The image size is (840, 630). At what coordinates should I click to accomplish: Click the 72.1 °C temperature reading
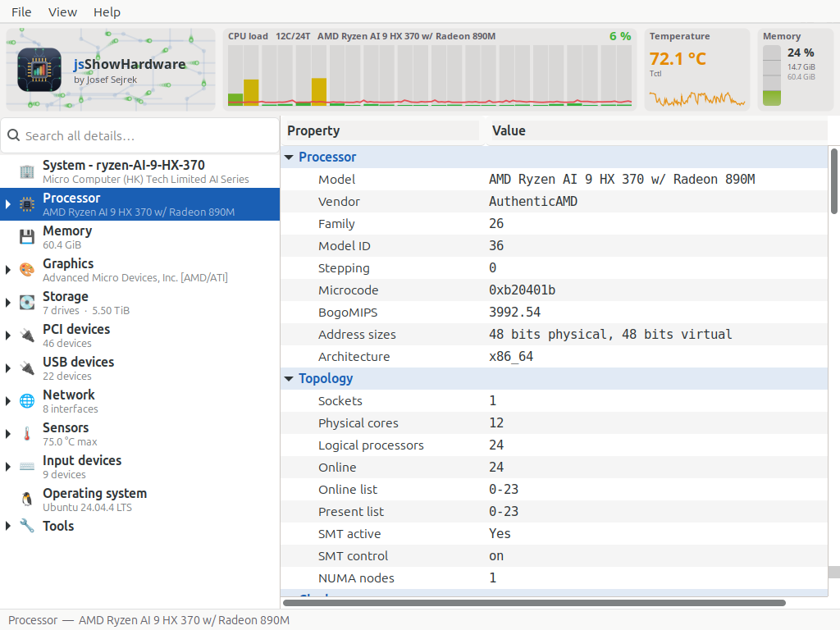pos(678,58)
